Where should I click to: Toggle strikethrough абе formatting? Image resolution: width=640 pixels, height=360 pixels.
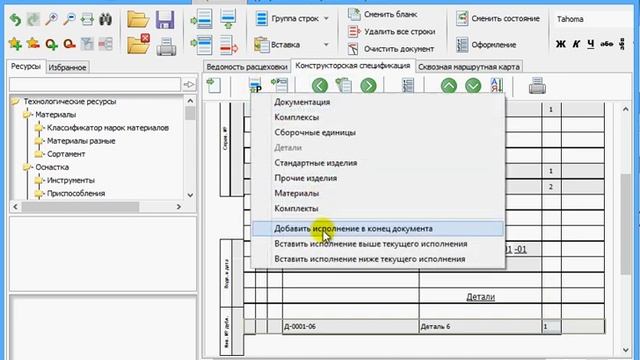click(x=607, y=44)
